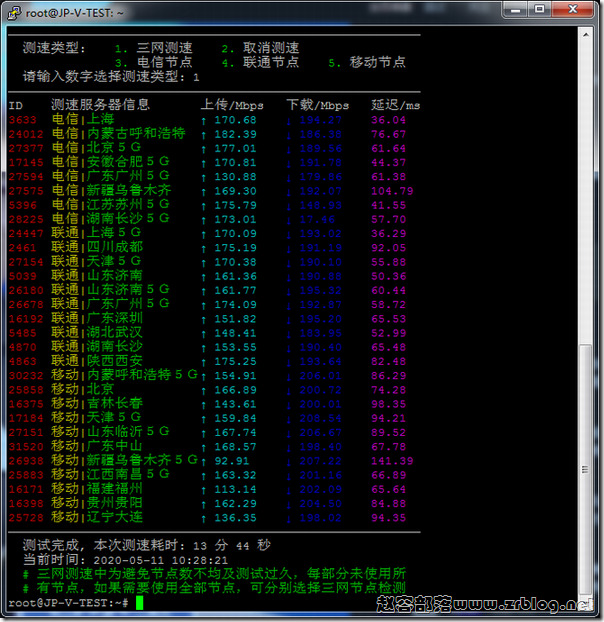This screenshot has width=604, height=622.
Task: Click the upload value 113.14
Action: point(236,490)
